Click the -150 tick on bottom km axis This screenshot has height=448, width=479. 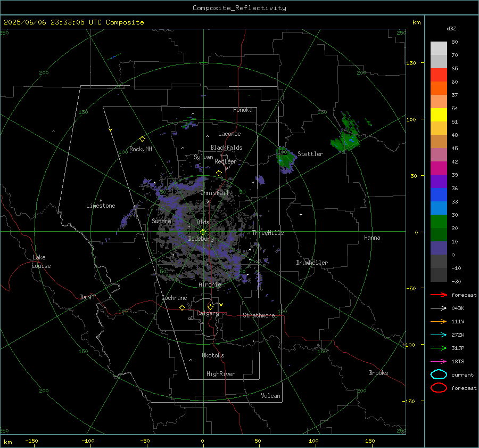click(x=31, y=441)
